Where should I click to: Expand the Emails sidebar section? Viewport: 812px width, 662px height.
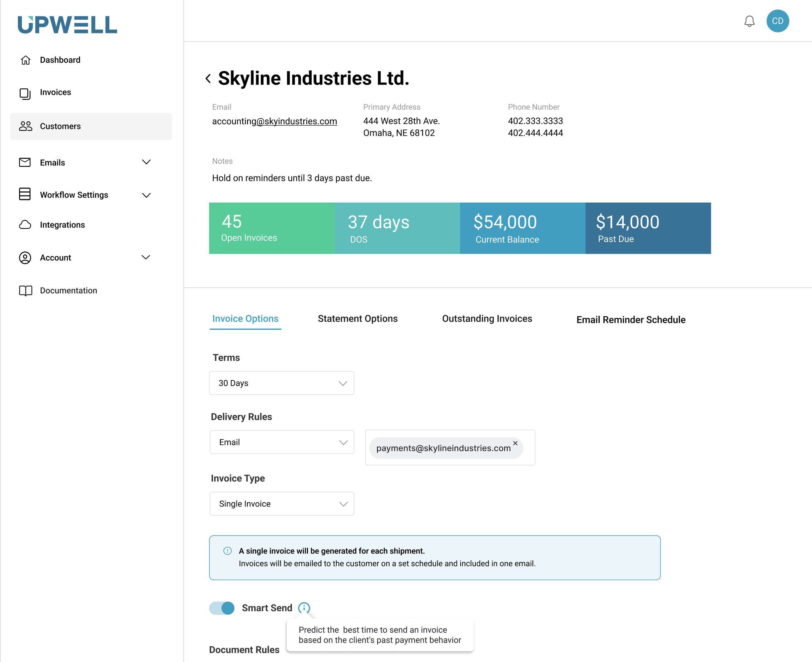click(146, 162)
